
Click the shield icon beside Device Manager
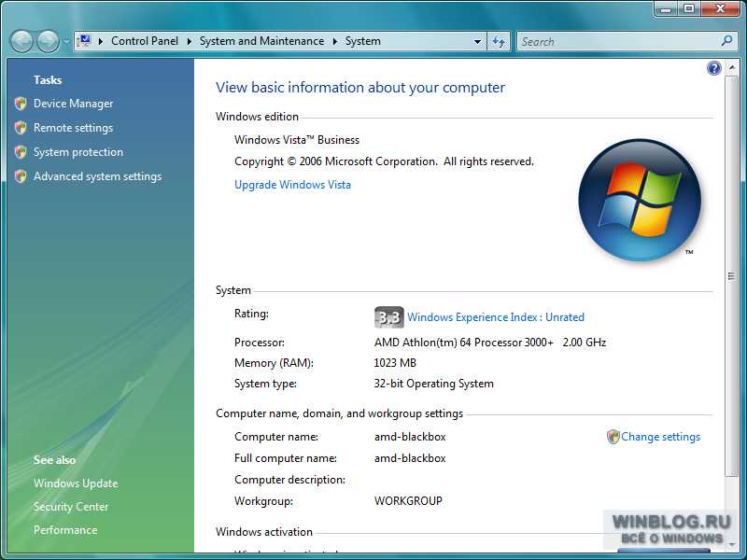[x=21, y=104]
